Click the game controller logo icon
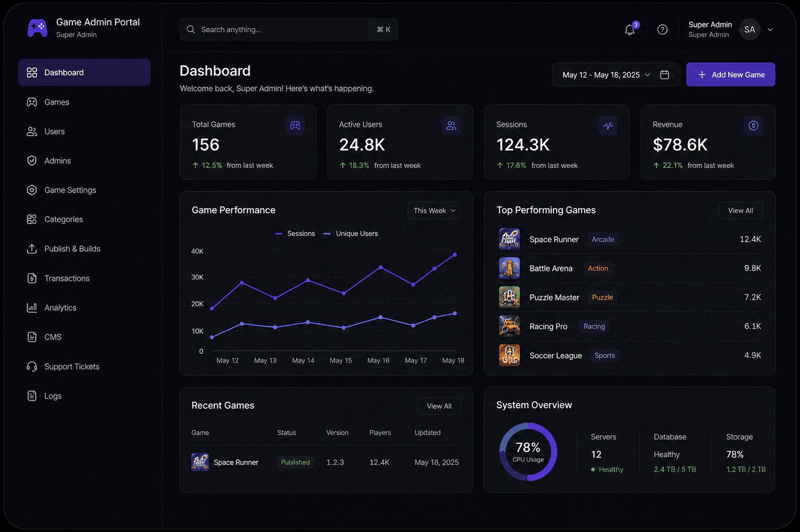 [x=37, y=28]
